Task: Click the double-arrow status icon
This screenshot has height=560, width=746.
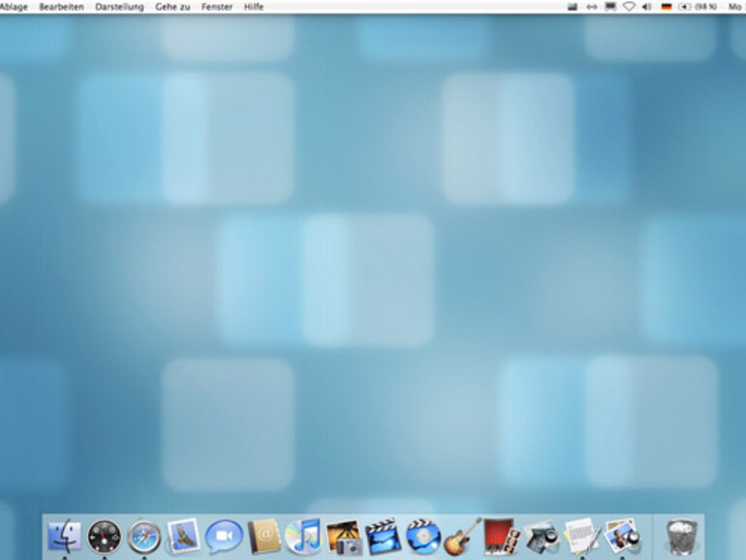Action: click(591, 7)
